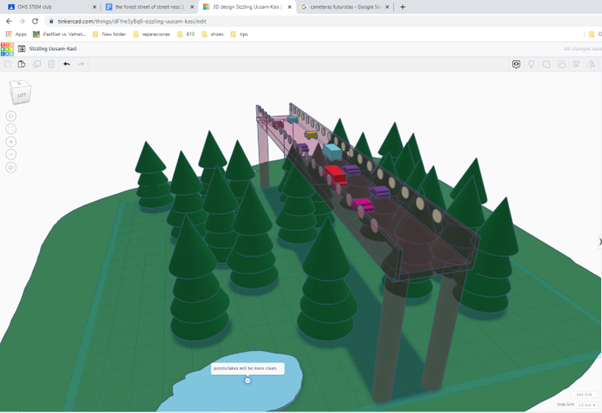Go back in browser history
This screenshot has width=602, height=413.
click(x=9, y=21)
